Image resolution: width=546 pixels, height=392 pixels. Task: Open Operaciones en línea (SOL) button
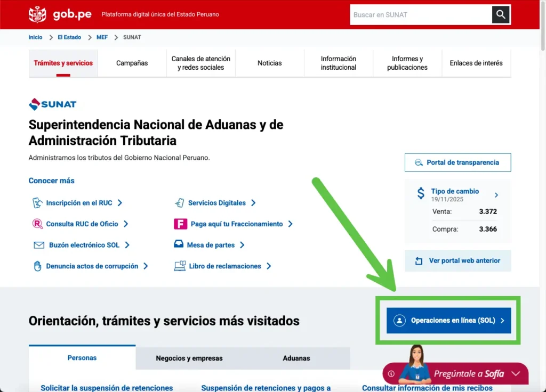448,321
